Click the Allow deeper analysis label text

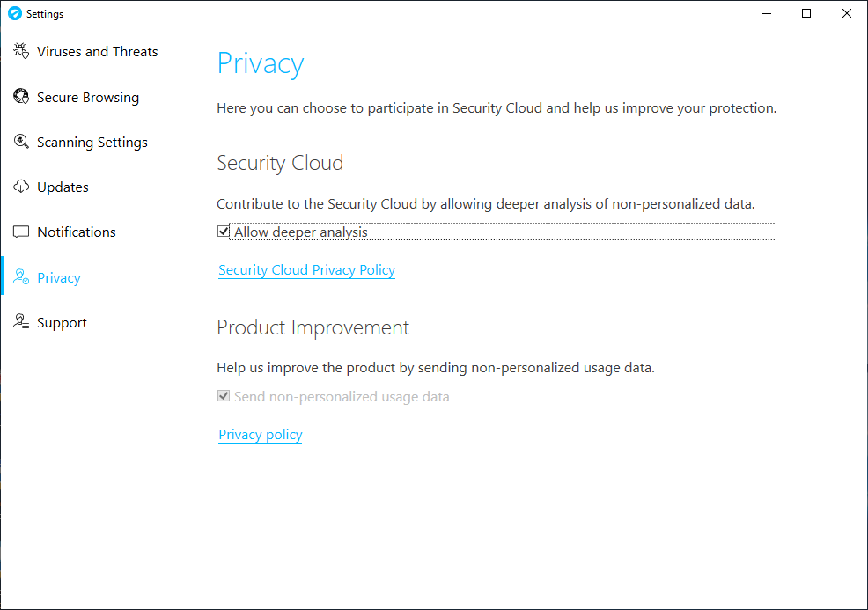[300, 232]
